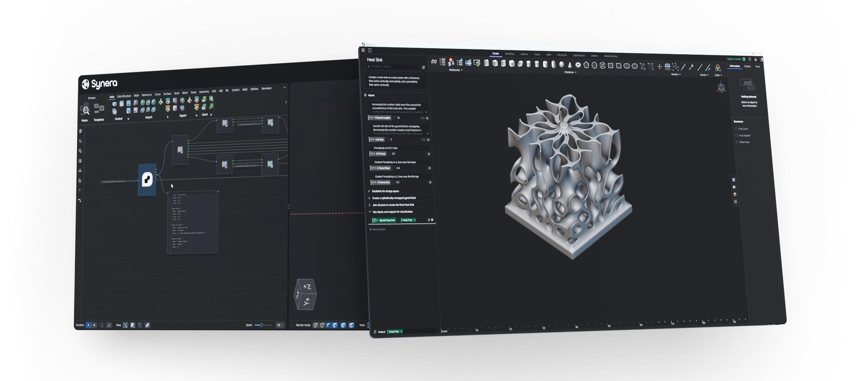Click the checkmark icon in Synera bottom bar
The image size is (868, 381).
[109, 325]
